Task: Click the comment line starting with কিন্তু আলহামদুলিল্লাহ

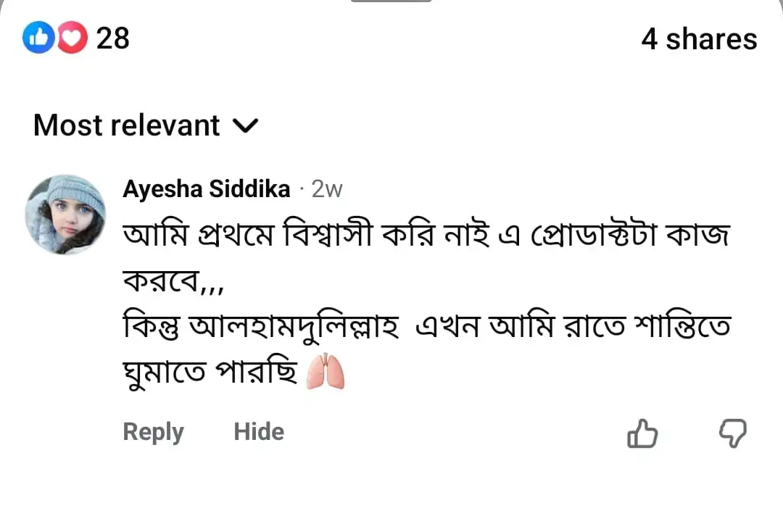Action: click(x=424, y=328)
